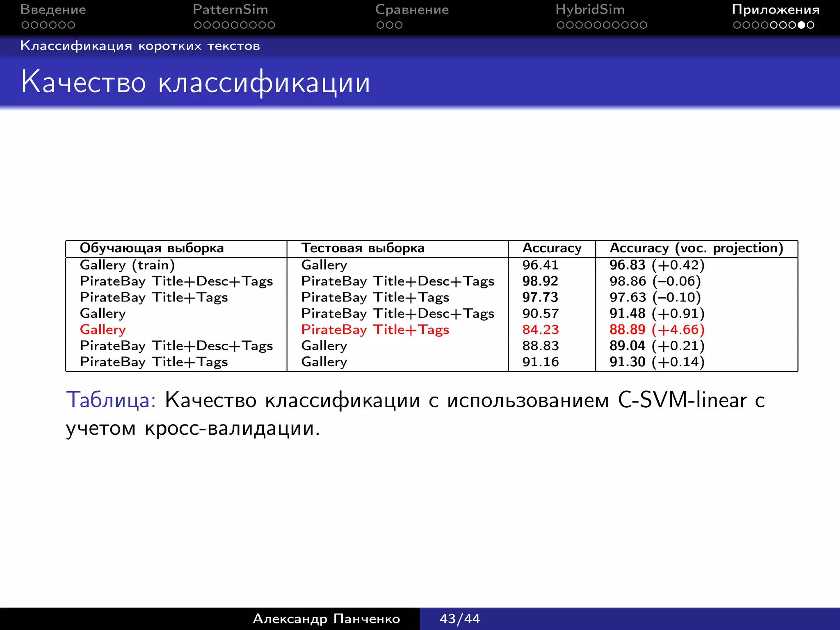Select the accuracy value 90.57
This screenshot has width=840, height=630.
pyautogui.click(x=540, y=313)
